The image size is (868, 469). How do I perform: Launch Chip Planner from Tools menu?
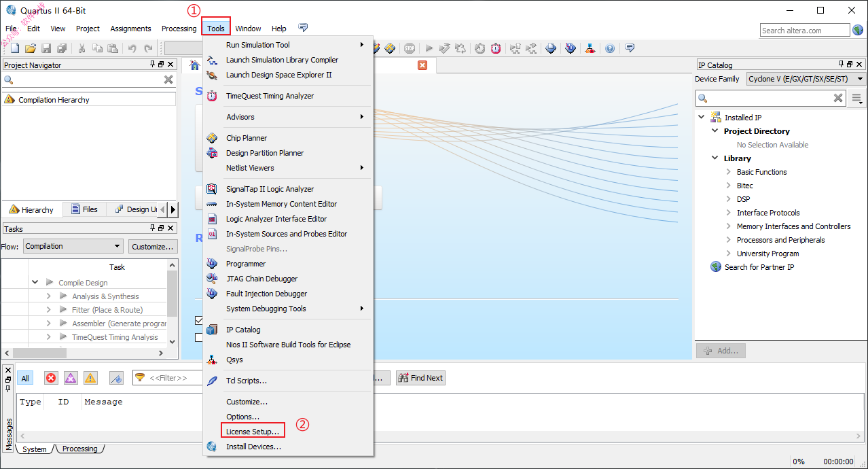point(289,138)
